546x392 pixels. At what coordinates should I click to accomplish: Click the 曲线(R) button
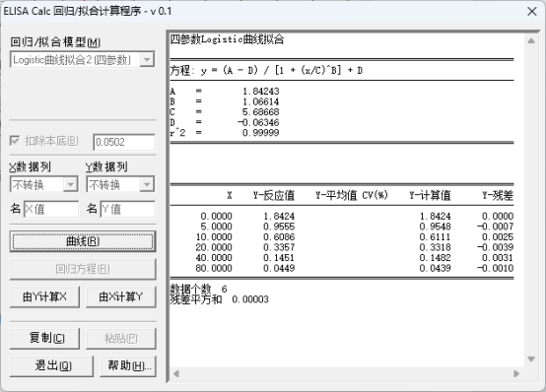pos(83,241)
